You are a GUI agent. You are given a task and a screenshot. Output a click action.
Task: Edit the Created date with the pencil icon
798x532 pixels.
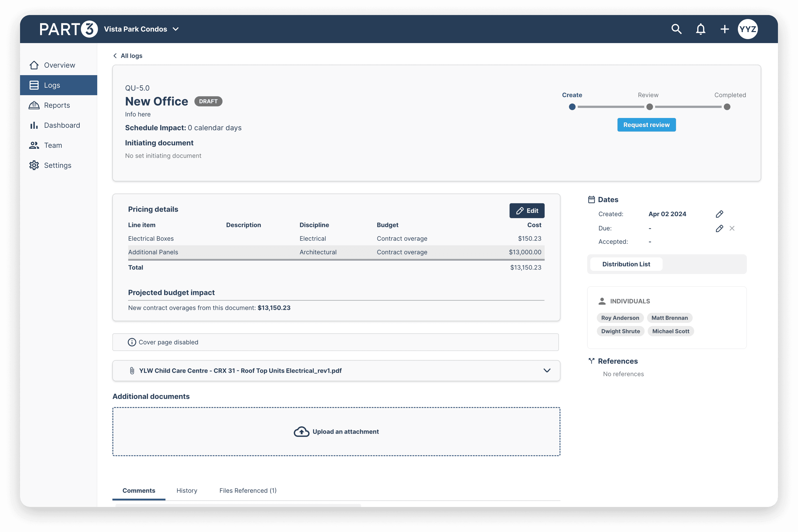pyautogui.click(x=720, y=214)
